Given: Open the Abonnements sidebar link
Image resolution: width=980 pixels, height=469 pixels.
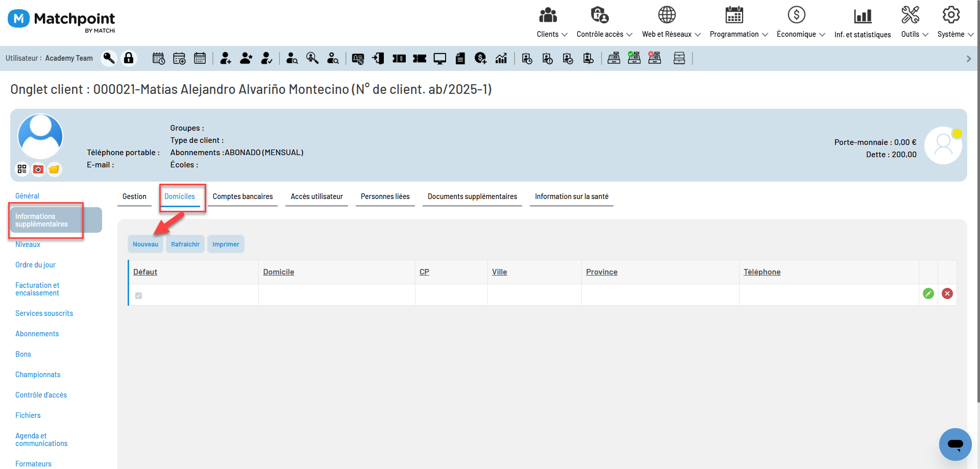Looking at the screenshot, I should pos(37,334).
